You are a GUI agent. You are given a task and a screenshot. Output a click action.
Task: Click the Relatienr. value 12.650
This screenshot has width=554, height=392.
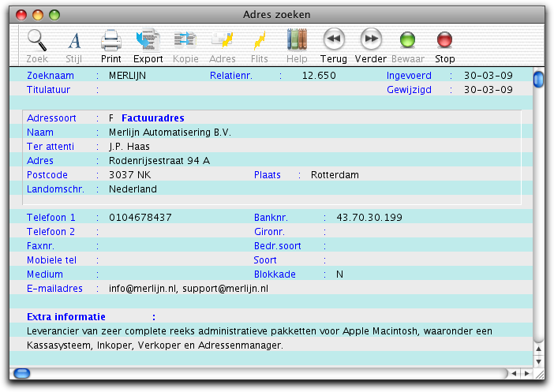pos(319,76)
